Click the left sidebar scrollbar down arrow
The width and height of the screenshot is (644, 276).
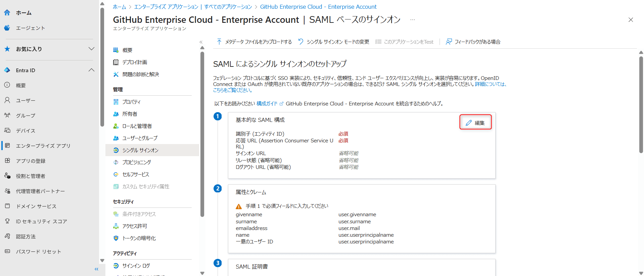click(x=102, y=261)
